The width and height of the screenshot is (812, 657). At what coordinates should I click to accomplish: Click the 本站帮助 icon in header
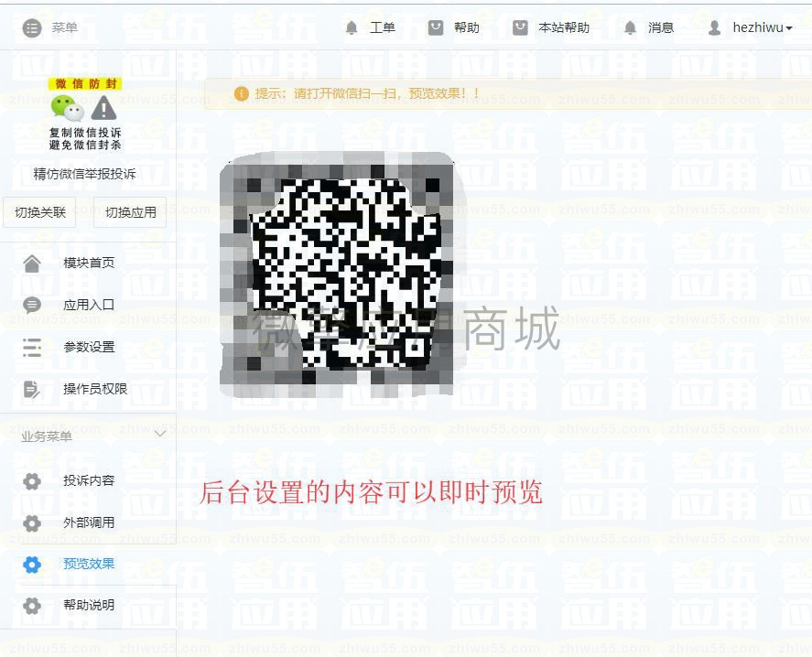coord(520,27)
